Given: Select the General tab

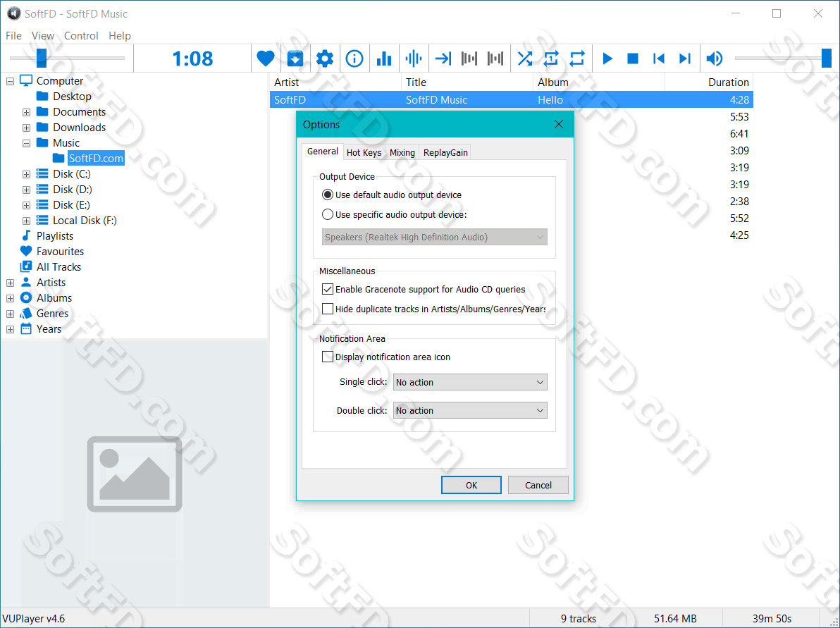Looking at the screenshot, I should (323, 152).
